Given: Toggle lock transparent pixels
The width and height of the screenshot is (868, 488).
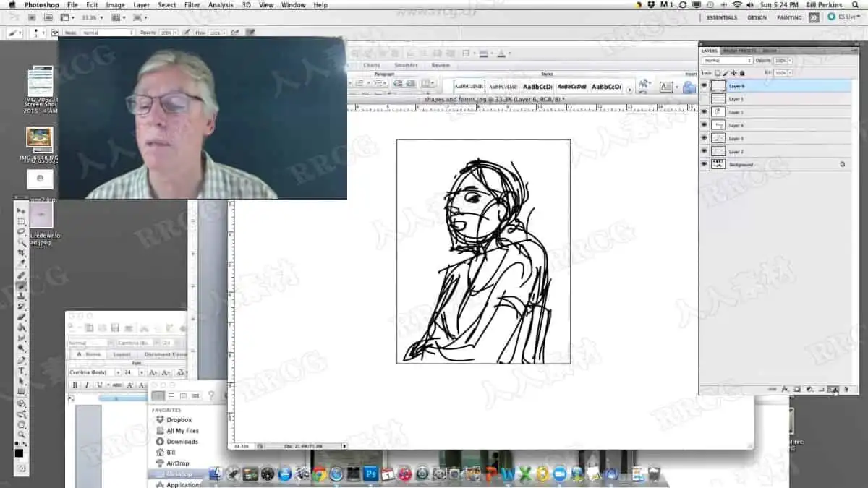Looking at the screenshot, I should [718, 73].
